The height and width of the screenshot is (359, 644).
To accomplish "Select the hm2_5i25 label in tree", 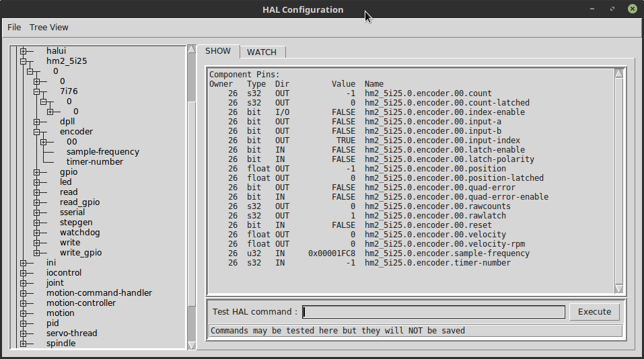I will click(67, 61).
